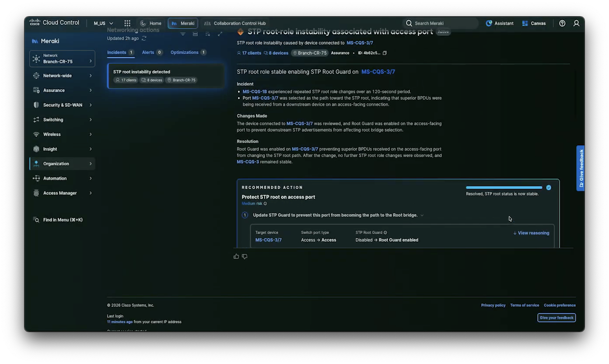This screenshot has width=609, height=364.
Task: Select the STP root instability detected card
Action: click(166, 76)
